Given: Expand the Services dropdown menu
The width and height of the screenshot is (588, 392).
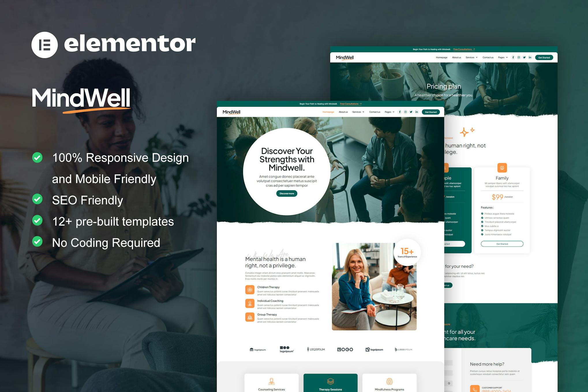Looking at the screenshot, I should click(358, 113).
